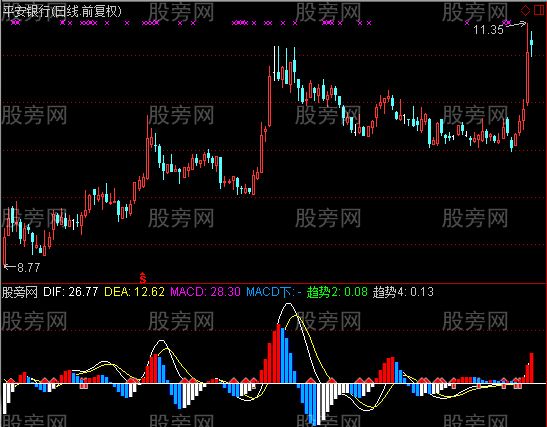This screenshot has width=547, height=427.
Task: Click the DIF: 26.77 value
Action: (70, 292)
